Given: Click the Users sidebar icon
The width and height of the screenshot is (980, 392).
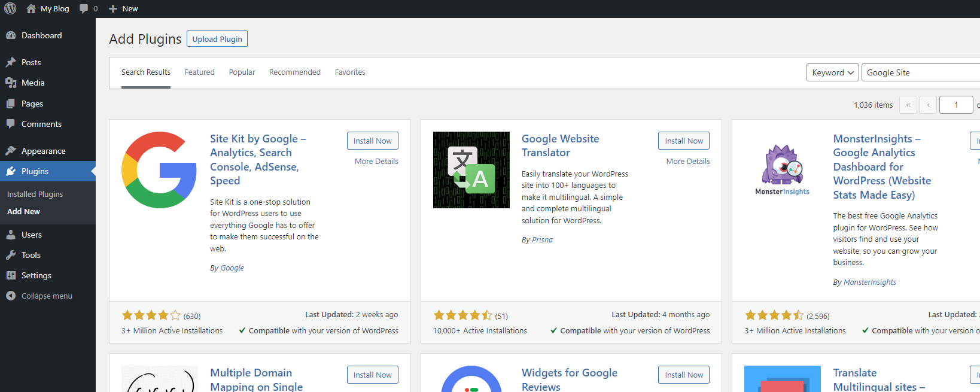Looking at the screenshot, I should point(11,235).
